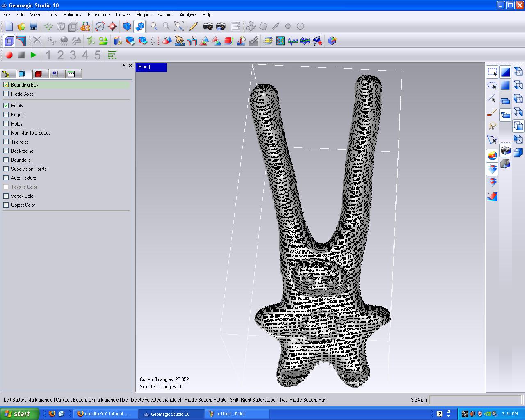Image resolution: width=525 pixels, height=420 pixels.
Task: Select the paintbrush selection tool
Action: click(492, 112)
